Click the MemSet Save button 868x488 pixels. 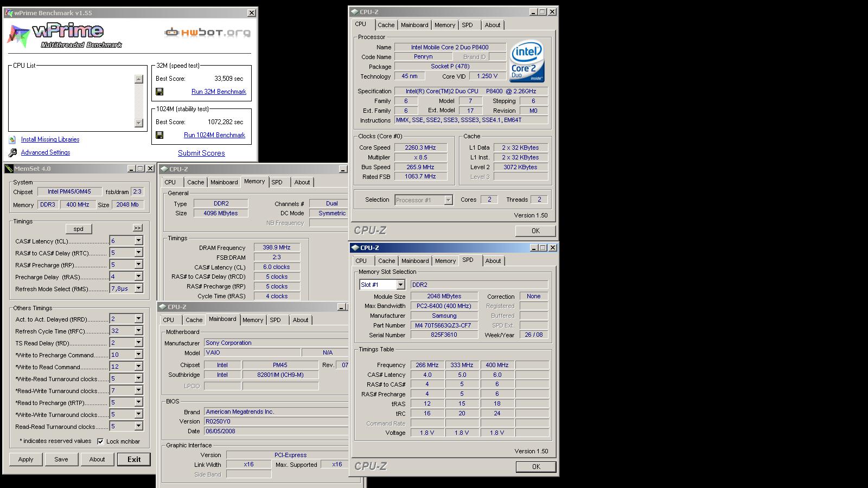(61, 459)
